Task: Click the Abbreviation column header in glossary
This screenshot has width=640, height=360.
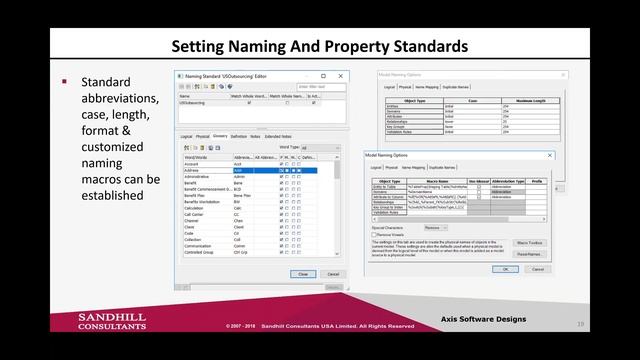Action: [x=243, y=157]
